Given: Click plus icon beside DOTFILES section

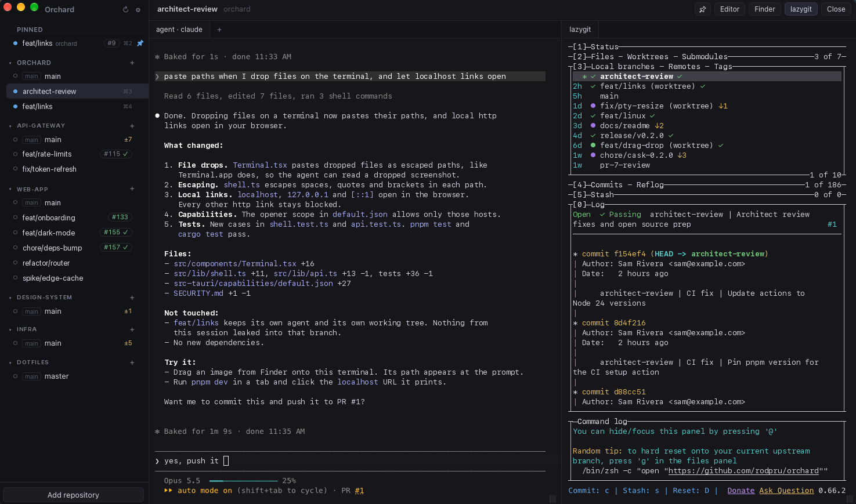Looking at the screenshot, I should click(x=132, y=362).
